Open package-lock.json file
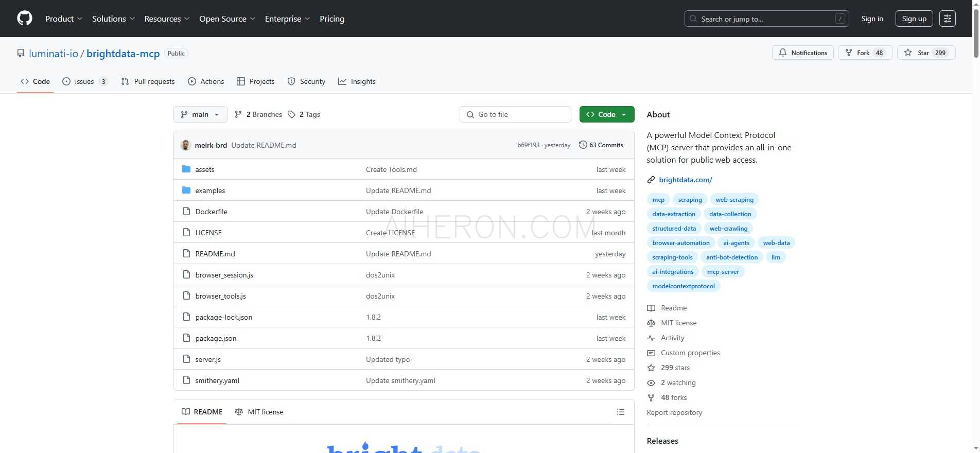Viewport: 980px width, 453px height. click(223, 317)
